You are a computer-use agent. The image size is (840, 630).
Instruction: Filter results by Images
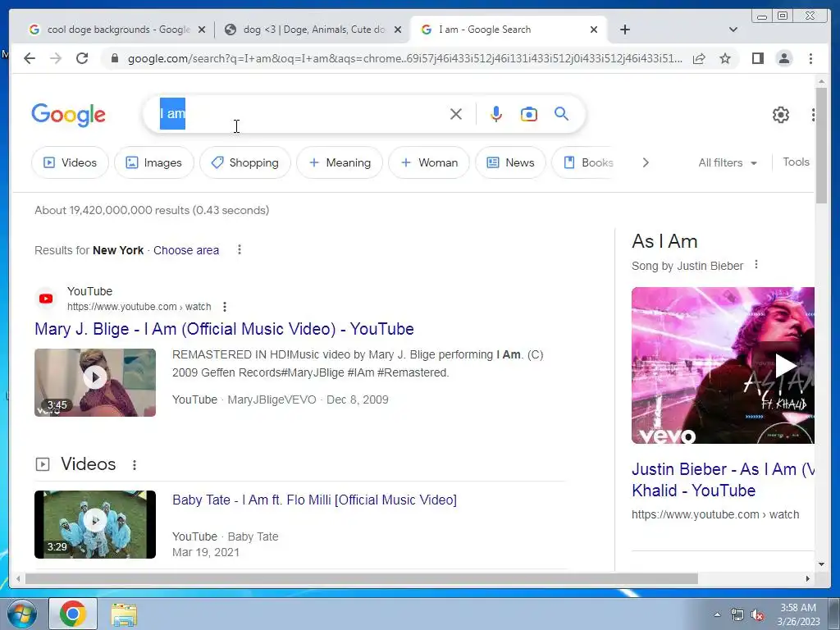tap(153, 162)
